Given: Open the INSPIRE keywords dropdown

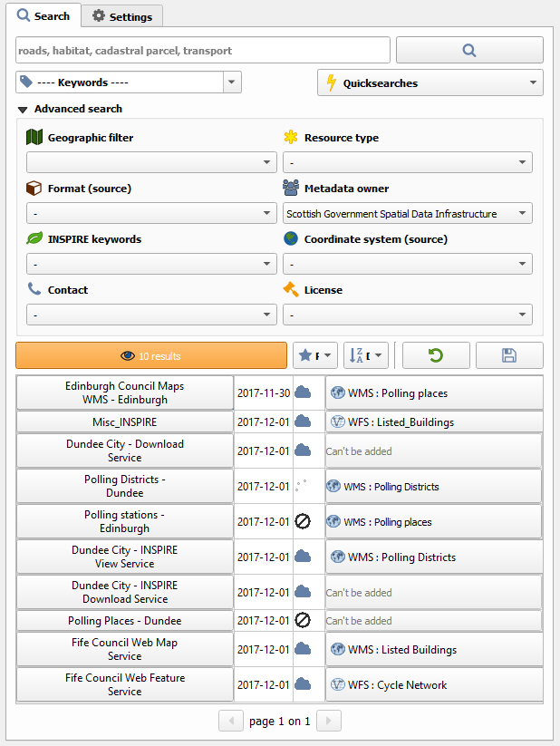Looking at the screenshot, I should pos(151,264).
